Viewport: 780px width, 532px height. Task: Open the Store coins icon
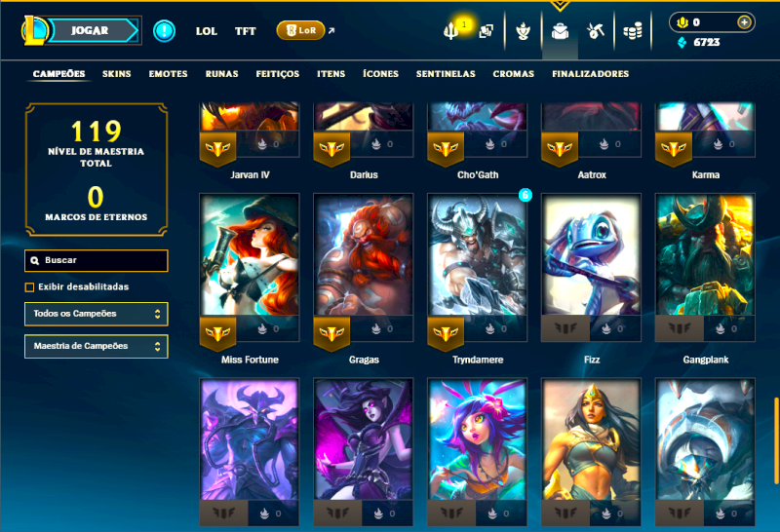633,31
